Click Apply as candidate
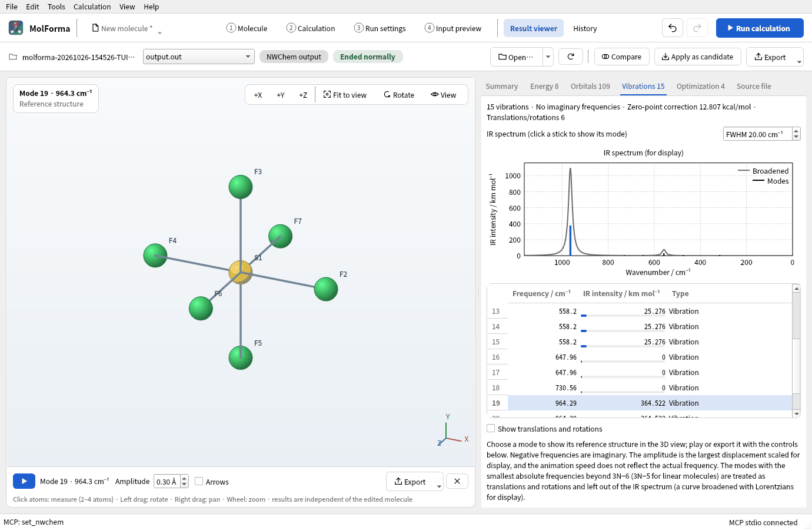The height and width of the screenshot is (530, 812). tap(697, 57)
